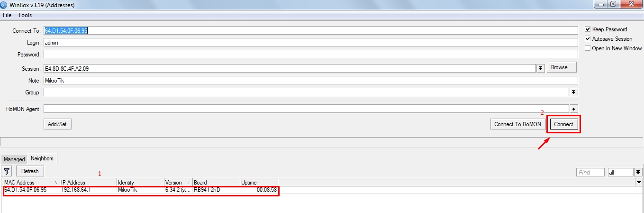
Task: Open the column selector dropdown arrow
Action: [639, 183]
